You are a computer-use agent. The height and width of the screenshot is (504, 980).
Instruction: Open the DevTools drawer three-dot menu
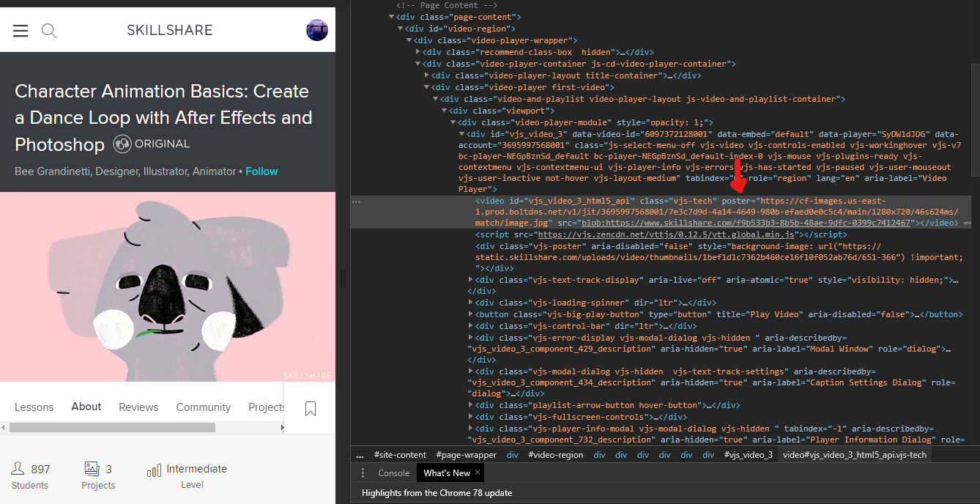click(x=363, y=473)
